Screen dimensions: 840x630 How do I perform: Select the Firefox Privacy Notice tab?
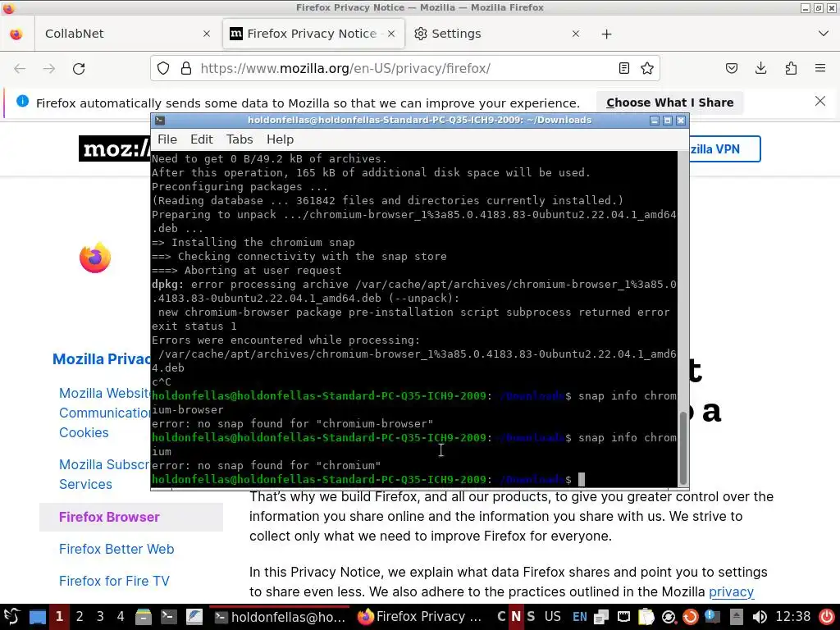[313, 34]
